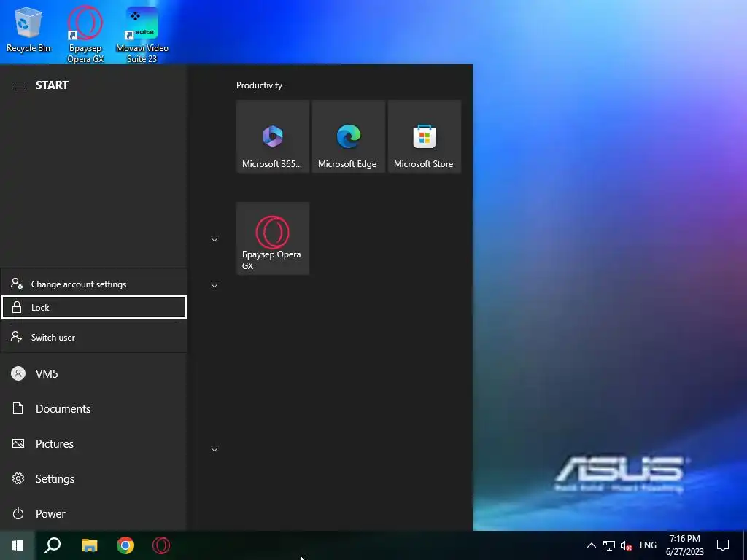
Task: Launch the Opera GX Start tile
Action: pos(273,238)
